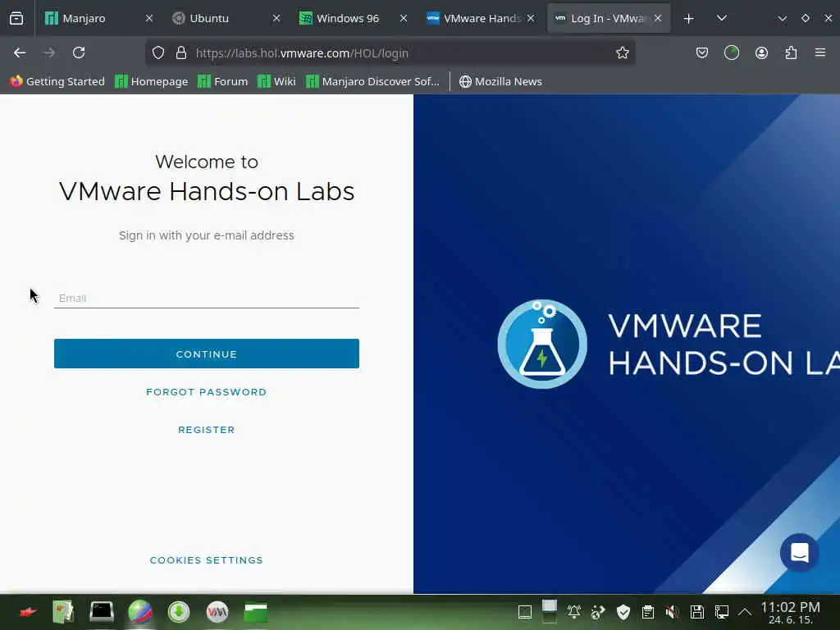Open the 11:02 PM clock calendar

(x=790, y=612)
